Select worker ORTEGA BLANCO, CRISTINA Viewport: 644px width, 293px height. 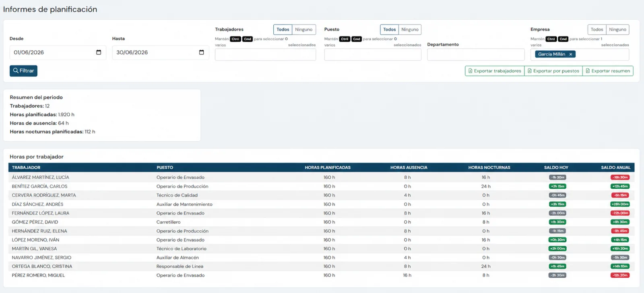point(42,266)
